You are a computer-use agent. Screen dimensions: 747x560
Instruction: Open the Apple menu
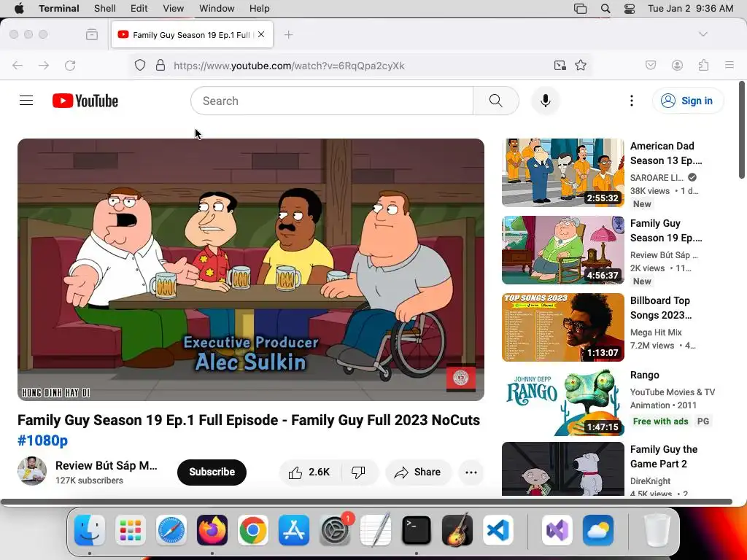tap(19, 9)
